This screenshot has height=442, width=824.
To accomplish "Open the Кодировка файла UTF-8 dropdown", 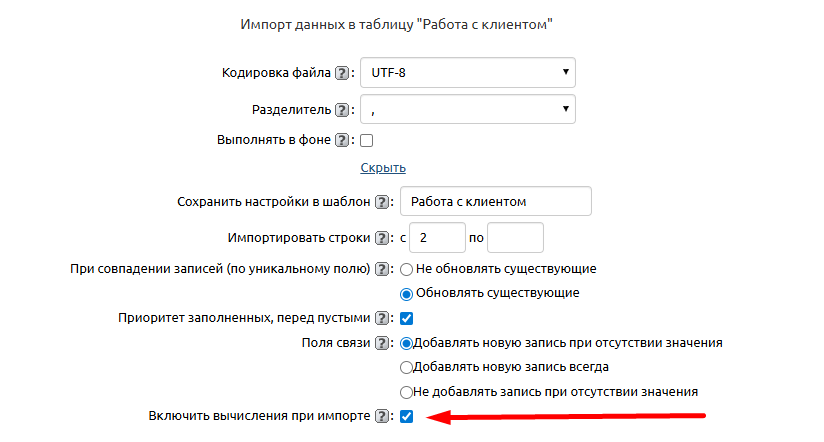I will (467, 73).
